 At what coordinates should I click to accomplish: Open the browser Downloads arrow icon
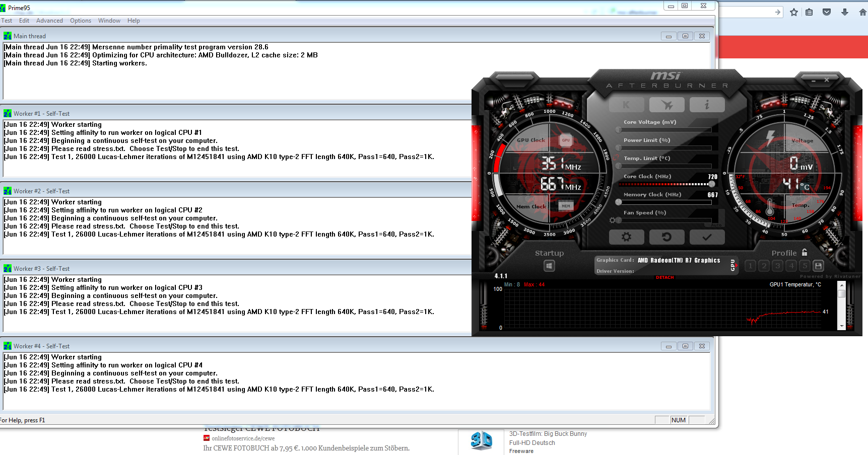click(x=845, y=12)
